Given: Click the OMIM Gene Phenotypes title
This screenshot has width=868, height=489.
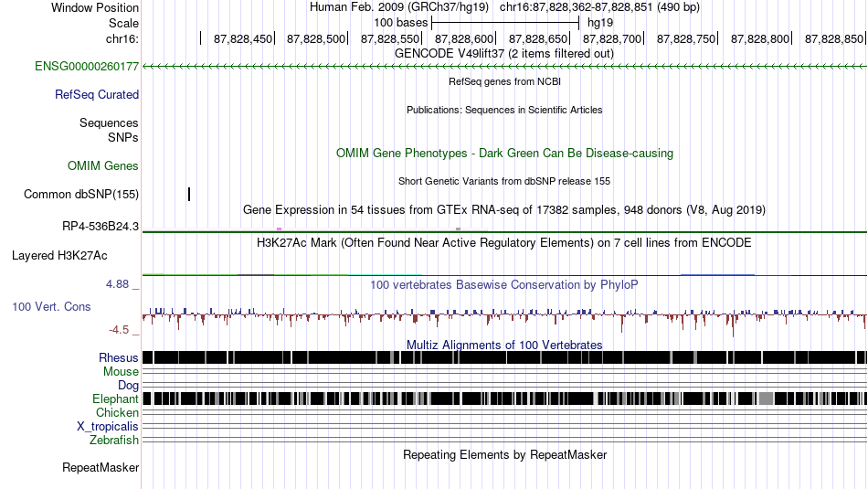Looking at the screenshot, I should 505,154.
